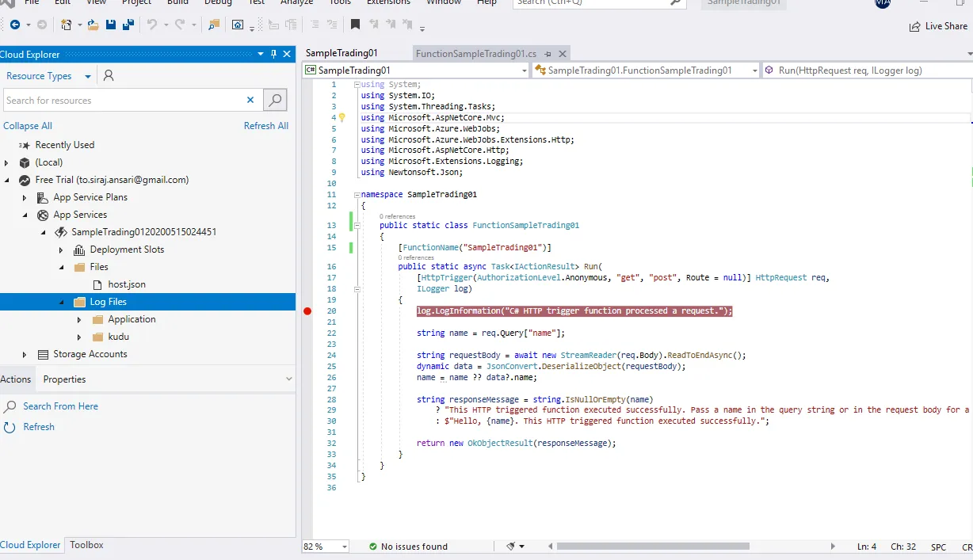Open the 82 % zoom level dropdown
Viewport: 973px width, 560px height.
(x=344, y=547)
